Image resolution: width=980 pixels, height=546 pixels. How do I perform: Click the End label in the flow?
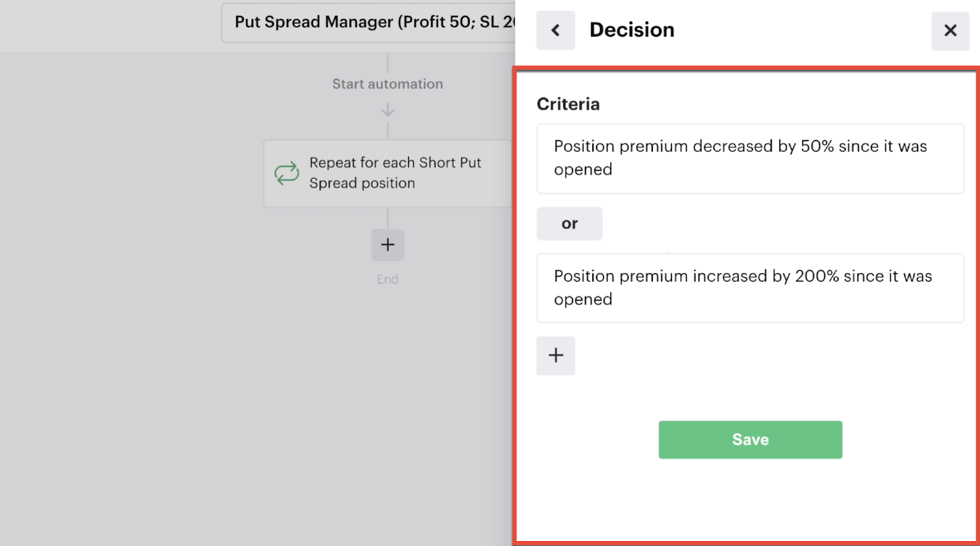point(388,279)
